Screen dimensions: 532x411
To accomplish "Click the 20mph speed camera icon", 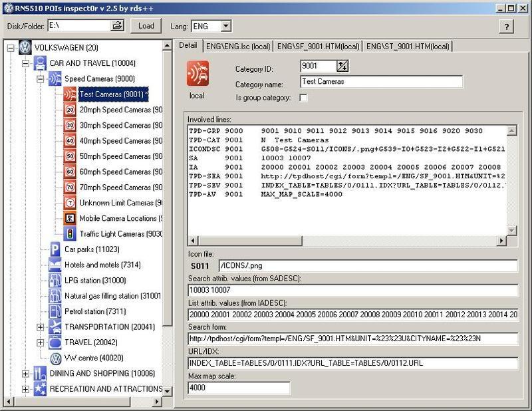I will tap(70, 110).
